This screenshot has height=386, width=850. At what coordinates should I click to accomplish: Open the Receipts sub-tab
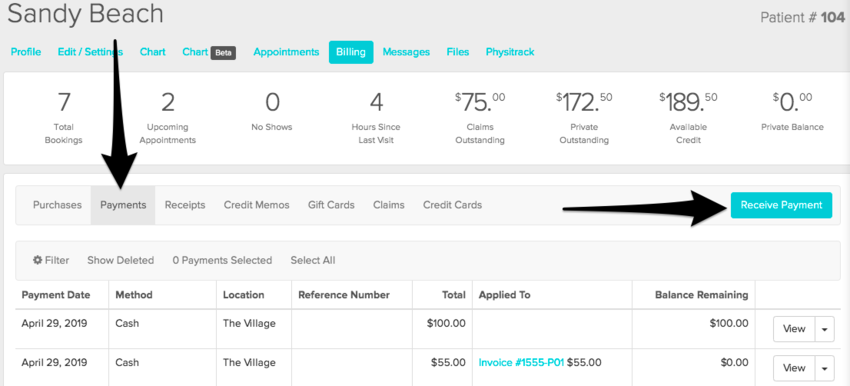[185, 205]
